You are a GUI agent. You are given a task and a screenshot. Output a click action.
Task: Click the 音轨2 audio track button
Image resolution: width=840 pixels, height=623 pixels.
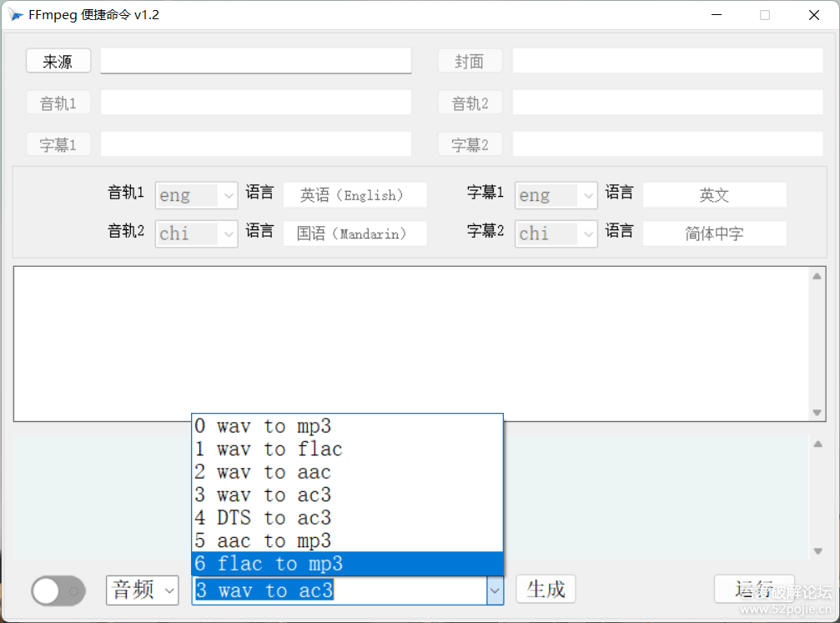click(x=470, y=102)
